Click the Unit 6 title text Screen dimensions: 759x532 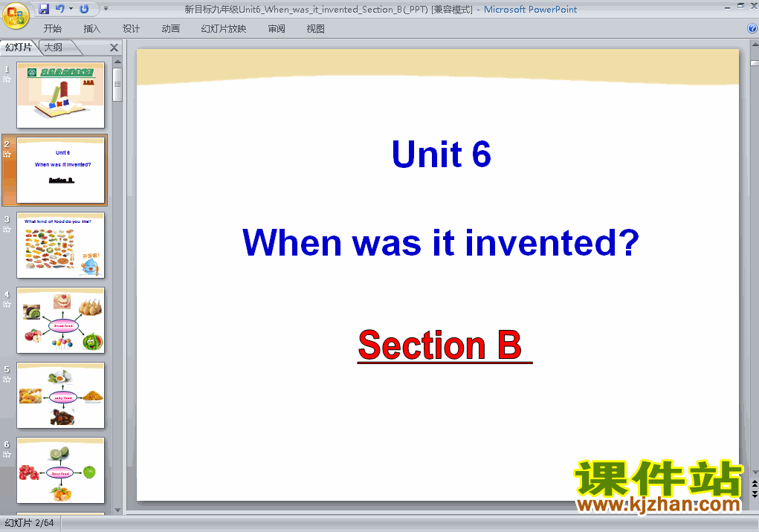442,155
